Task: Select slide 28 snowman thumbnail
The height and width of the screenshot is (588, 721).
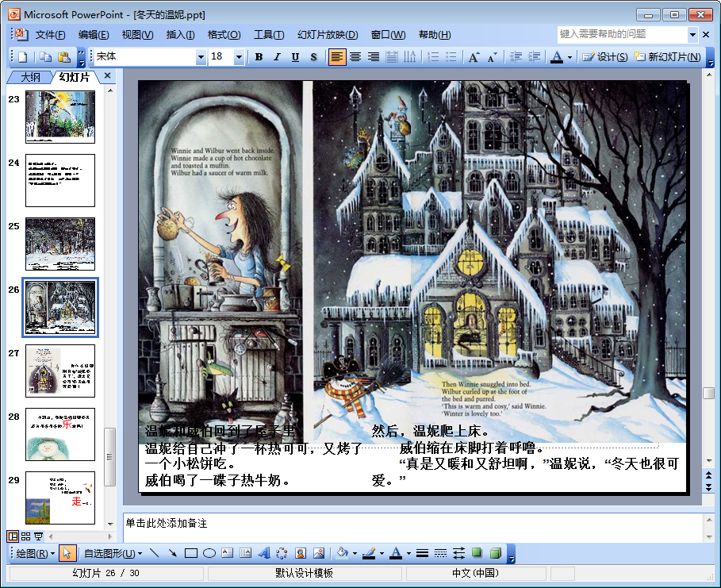Action: pyautogui.click(x=60, y=434)
